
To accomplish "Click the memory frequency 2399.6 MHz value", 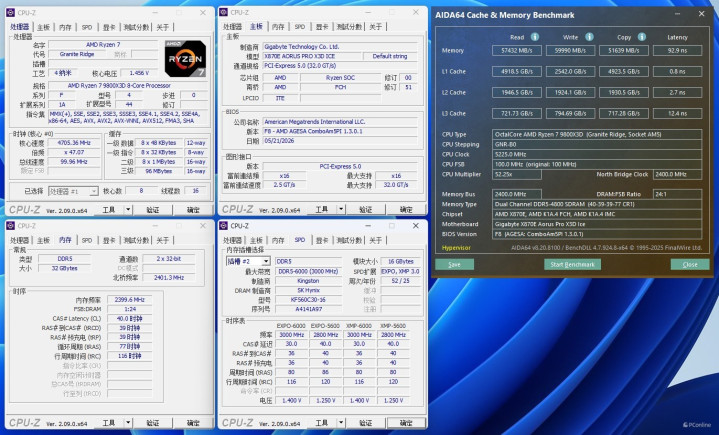I will pyautogui.click(x=130, y=300).
